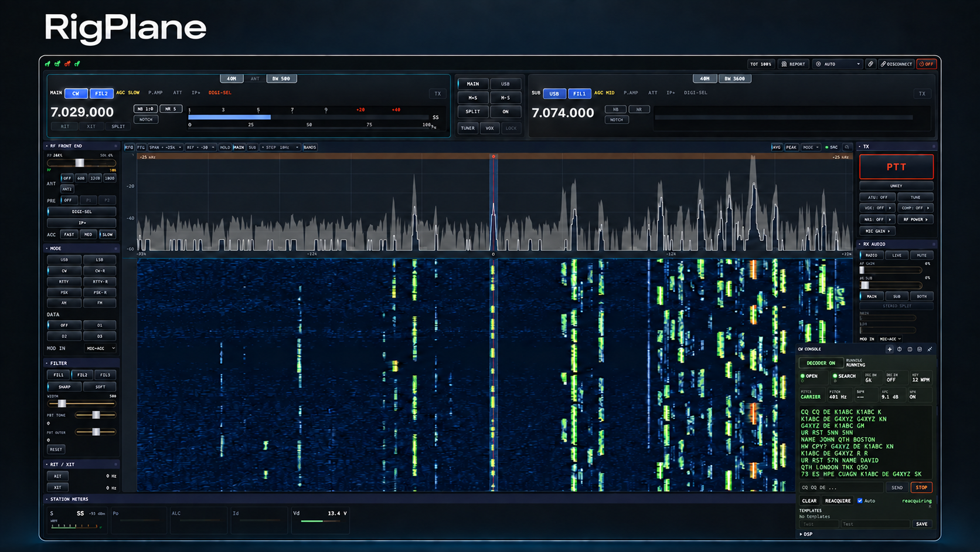Screen dimensions: 980x552
Task: Click the first green connection status icon
Action: pos(47,63)
